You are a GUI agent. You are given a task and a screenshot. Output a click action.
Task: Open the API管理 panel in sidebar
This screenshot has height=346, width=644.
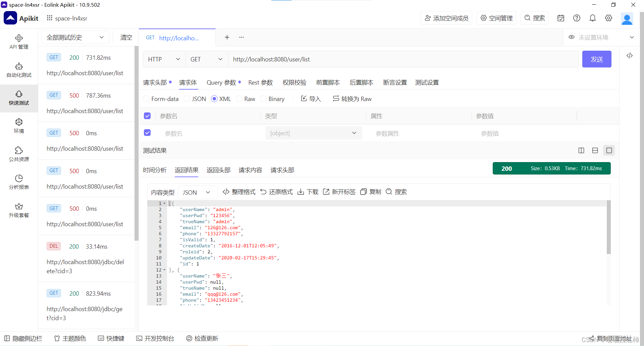pos(19,41)
